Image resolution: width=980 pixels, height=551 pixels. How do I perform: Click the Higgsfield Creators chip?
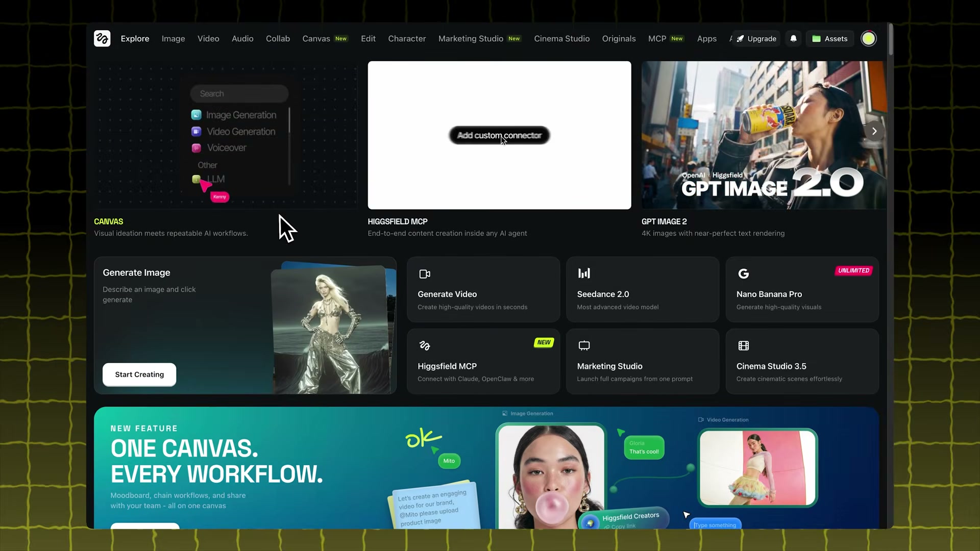pyautogui.click(x=624, y=519)
